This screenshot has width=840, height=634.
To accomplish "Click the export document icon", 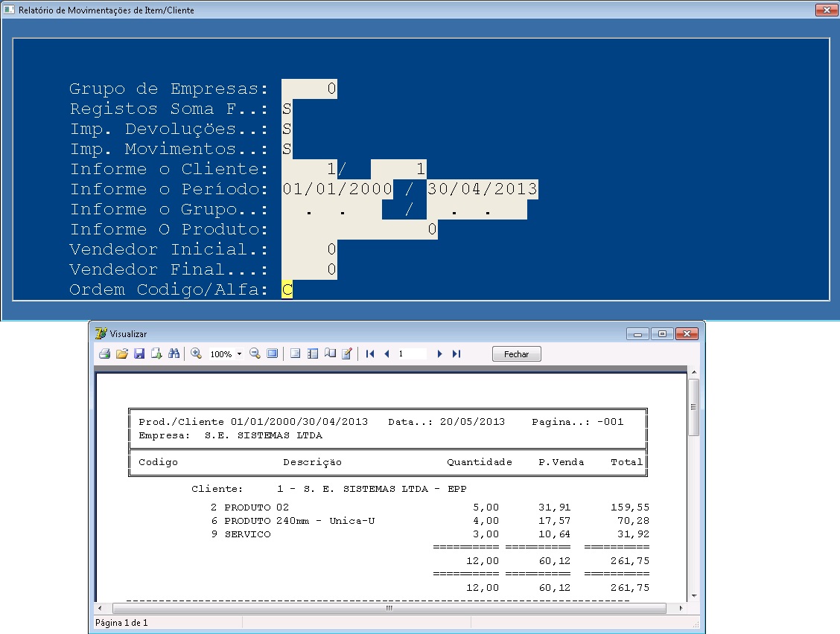I will [x=156, y=354].
